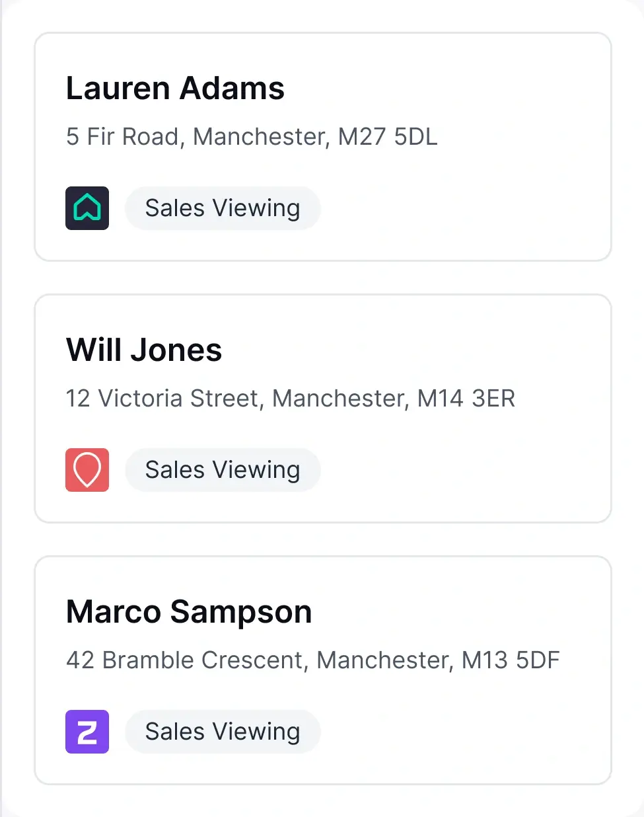Click the postcode M14 3ER
Image resolution: width=644 pixels, height=817 pixels.
click(x=466, y=399)
